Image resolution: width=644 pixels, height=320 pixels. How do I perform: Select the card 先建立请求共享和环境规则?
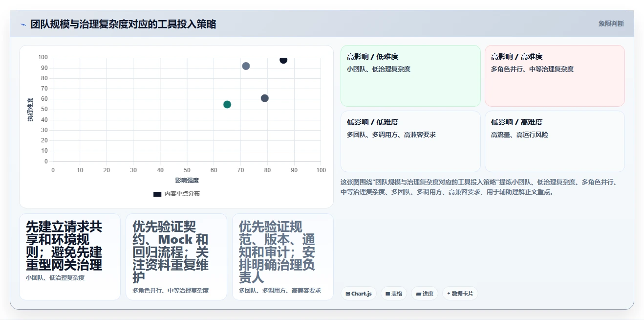[70, 257]
